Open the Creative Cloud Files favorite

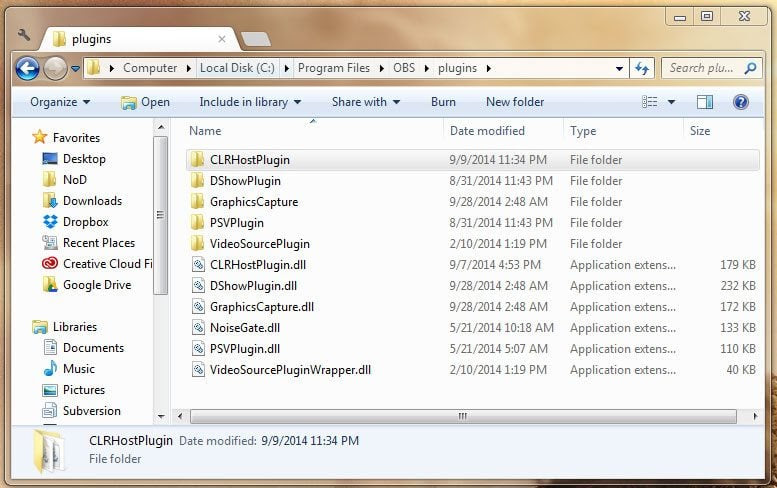tap(97, 264)
